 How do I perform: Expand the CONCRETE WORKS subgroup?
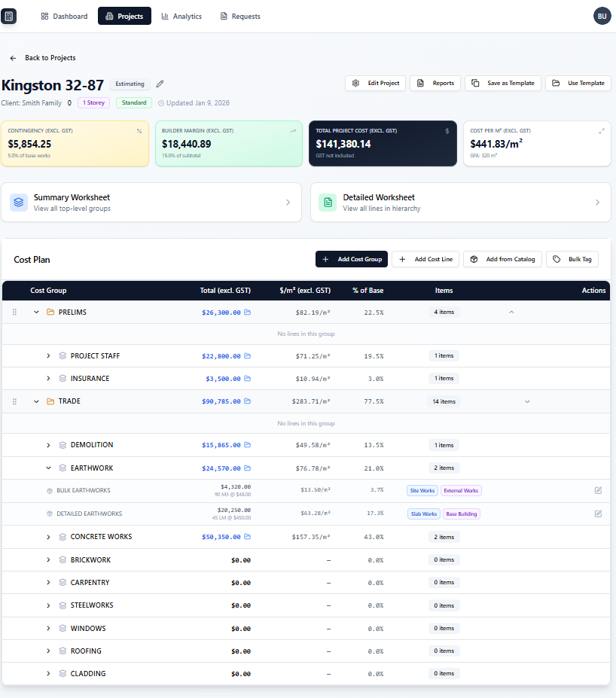pos(48,537)
